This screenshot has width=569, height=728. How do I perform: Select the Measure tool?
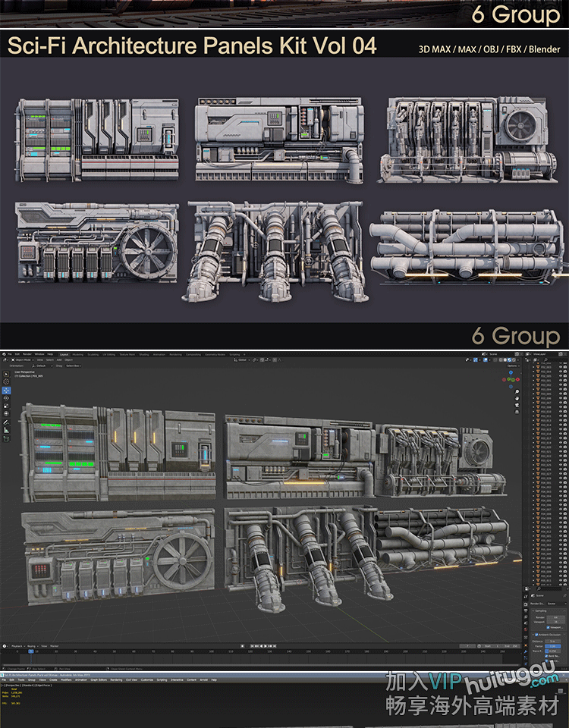click(x=6, y=430)
